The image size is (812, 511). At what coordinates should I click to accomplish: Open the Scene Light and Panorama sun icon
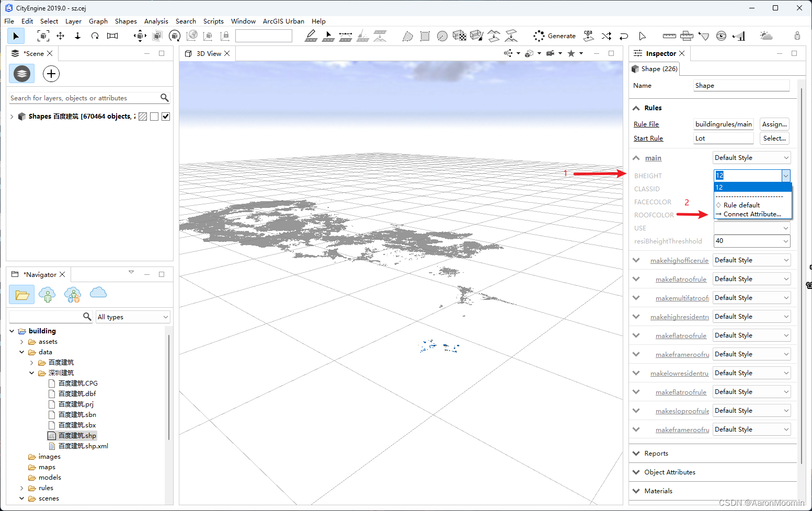[x=767, y=36]
